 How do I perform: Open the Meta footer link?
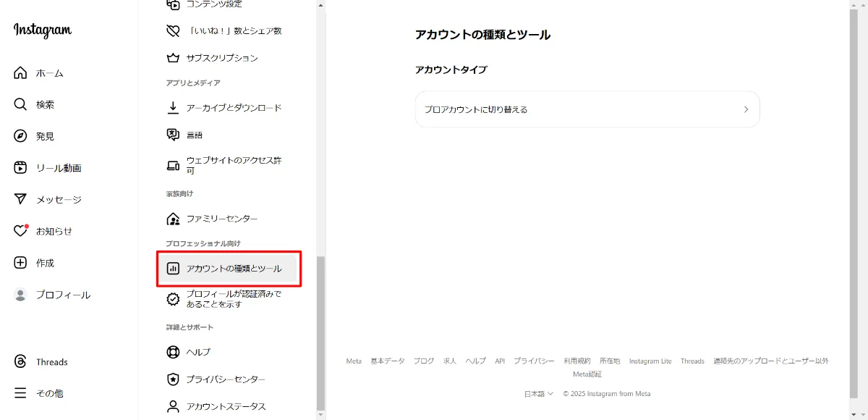coord(354,361)
